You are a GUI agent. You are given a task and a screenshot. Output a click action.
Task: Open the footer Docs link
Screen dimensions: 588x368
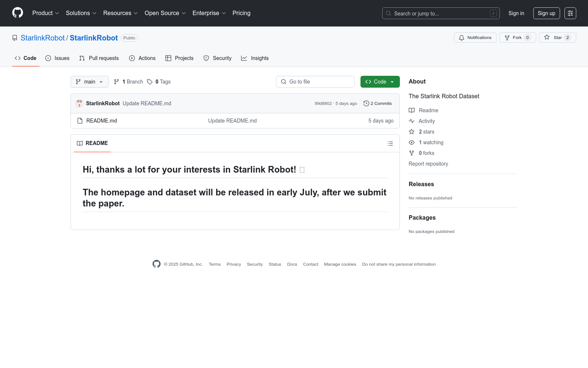[292, 264]
